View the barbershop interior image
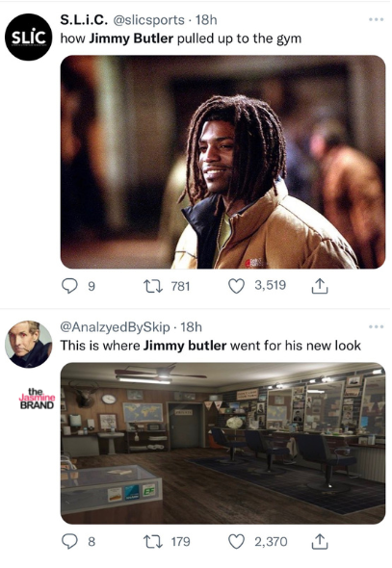This screenshot has width=392, height=568. [x=222, y=443]
